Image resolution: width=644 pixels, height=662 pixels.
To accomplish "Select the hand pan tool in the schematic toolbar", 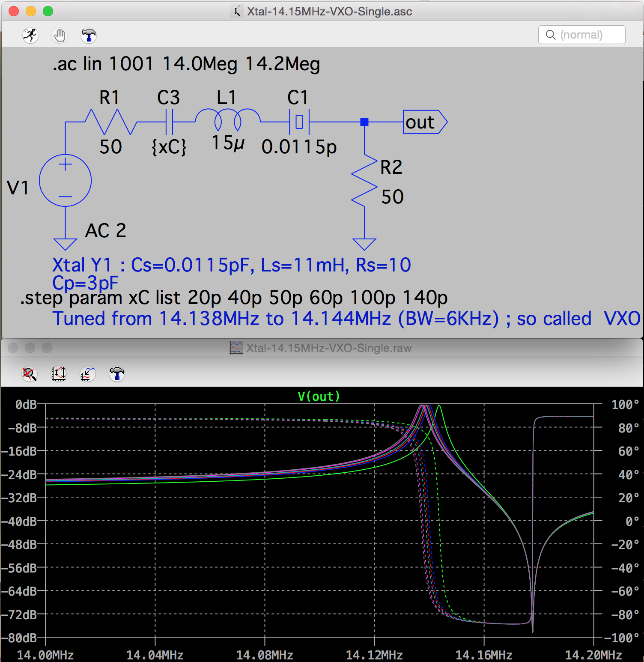I will [x=59, y=35].
